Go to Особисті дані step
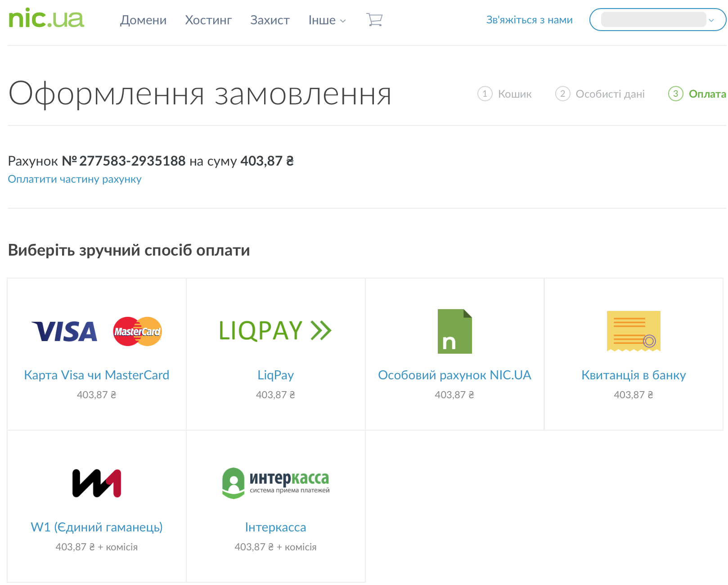728x585 pixels. [x=610, y=94]
